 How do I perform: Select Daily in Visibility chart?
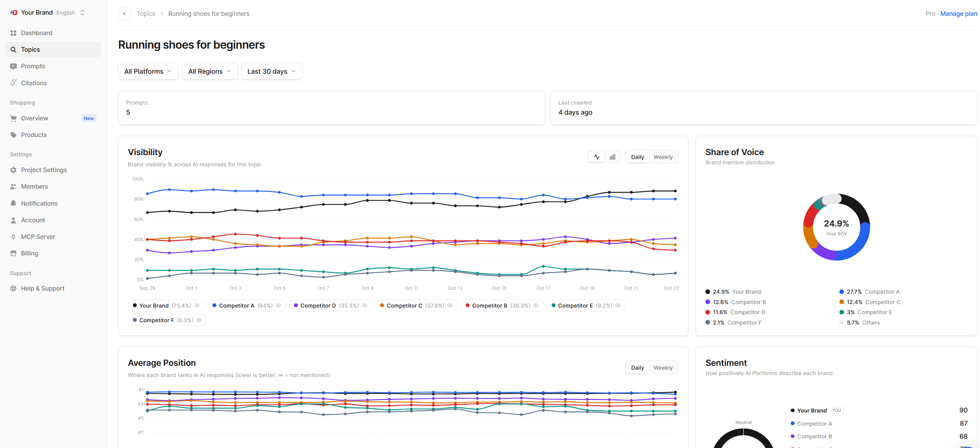pyautogui.click(x=637, y=157)
